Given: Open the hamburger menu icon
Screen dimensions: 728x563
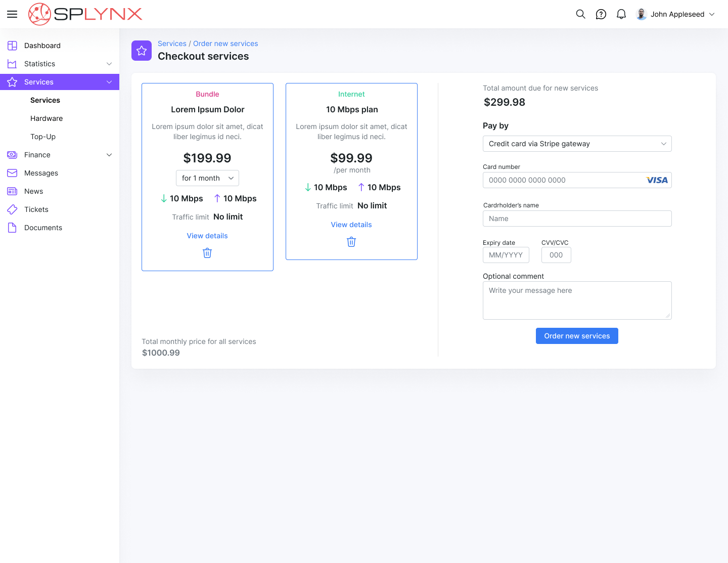Looking at the screenshot, I should pyautogui.click(x=12, y=14).
